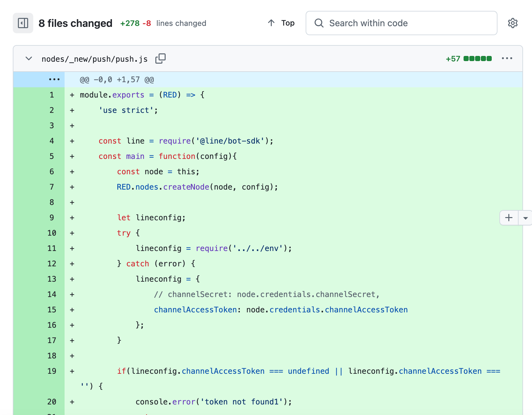532x415 pixels.
Task: Click '@line/bot-sdk' in the require call
Action: pos(230,141)
